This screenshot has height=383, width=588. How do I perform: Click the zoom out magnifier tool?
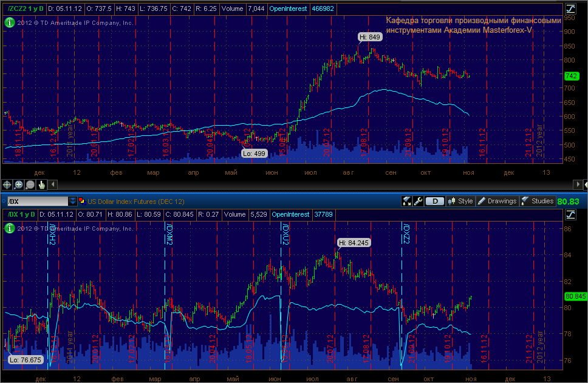point(30,185)
